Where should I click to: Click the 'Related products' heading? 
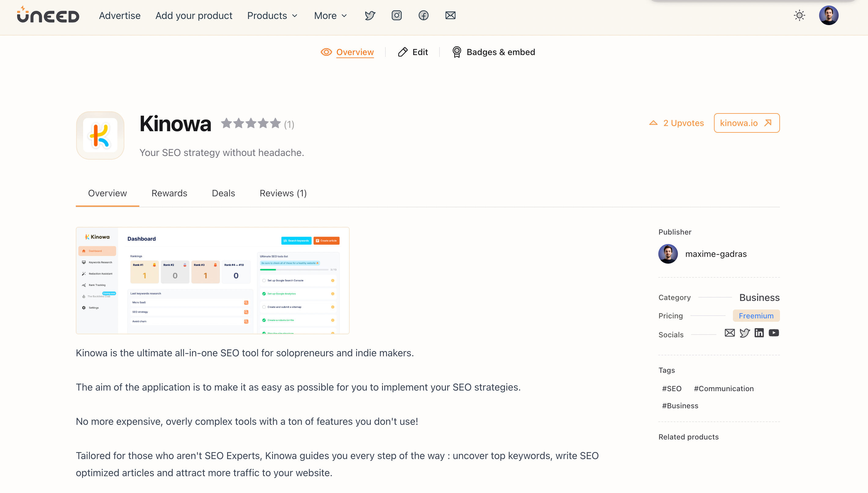[x=688, y=437]
